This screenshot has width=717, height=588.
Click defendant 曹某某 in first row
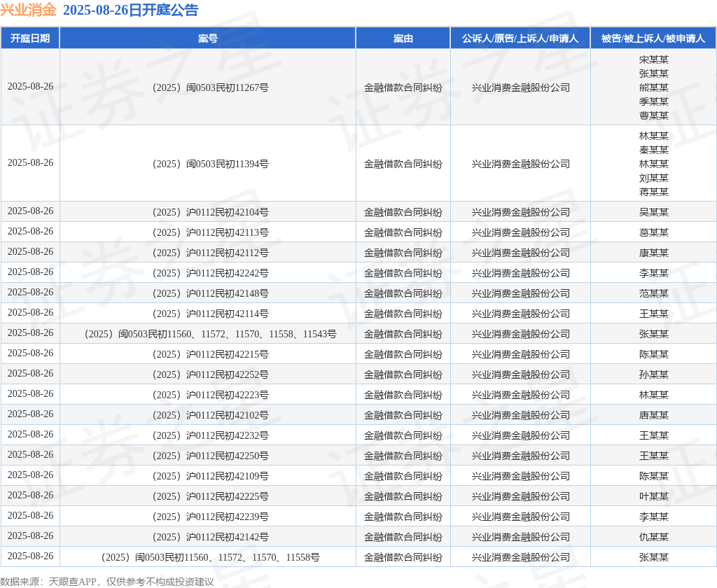click(653, 115)
